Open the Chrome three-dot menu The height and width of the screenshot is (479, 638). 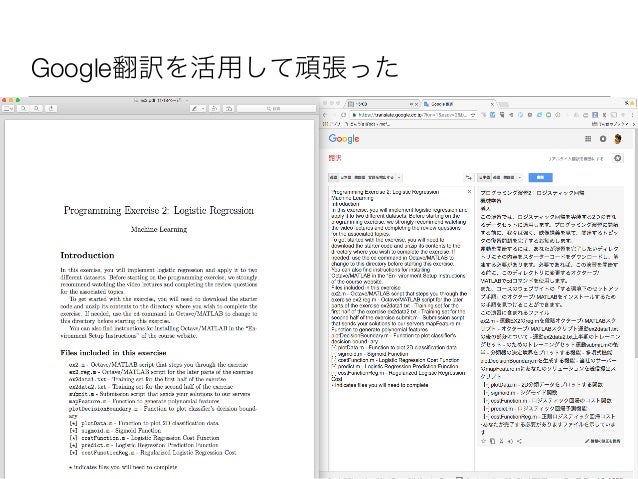[632, 115]
